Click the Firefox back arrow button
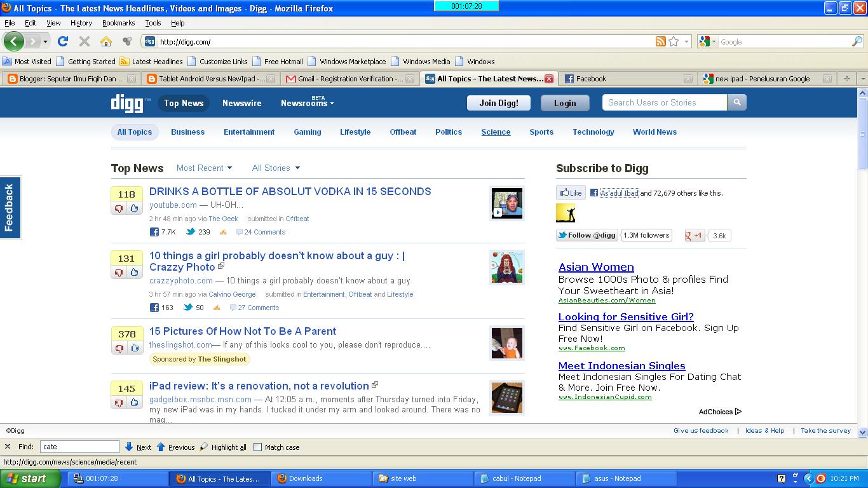Screen dimensions: 868x488 pos(13,41)
